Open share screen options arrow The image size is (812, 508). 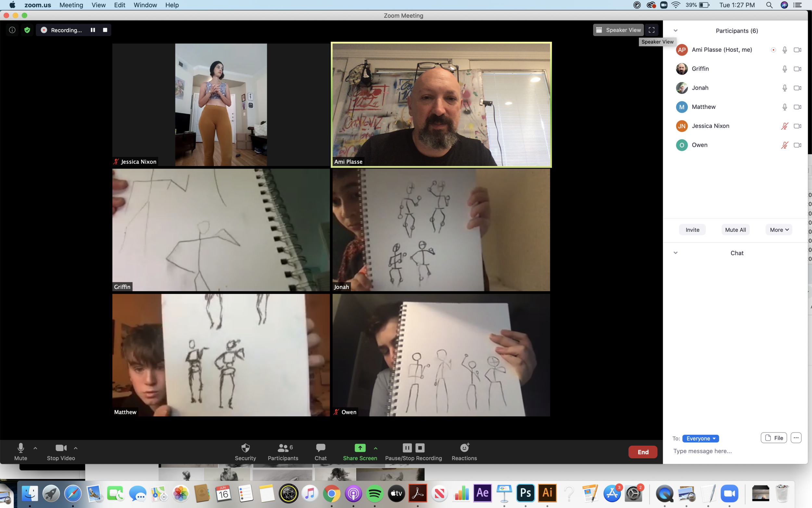[375, 448]
